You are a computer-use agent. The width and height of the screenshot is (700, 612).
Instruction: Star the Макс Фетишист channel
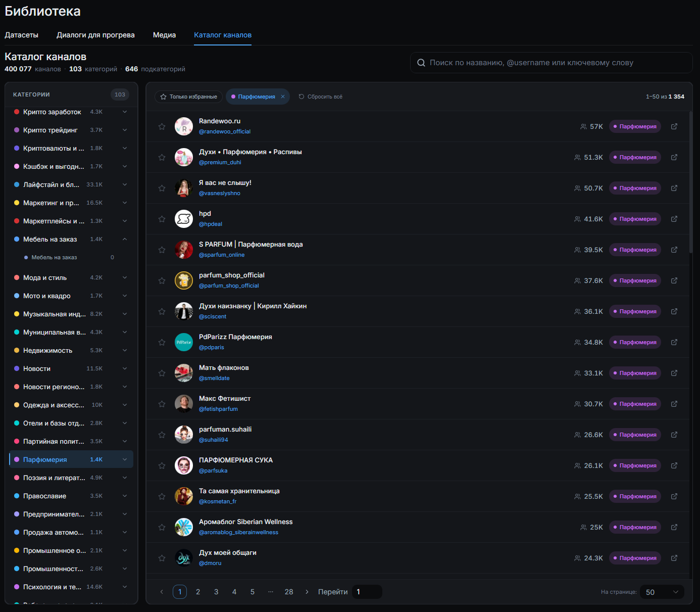(162, 404)
